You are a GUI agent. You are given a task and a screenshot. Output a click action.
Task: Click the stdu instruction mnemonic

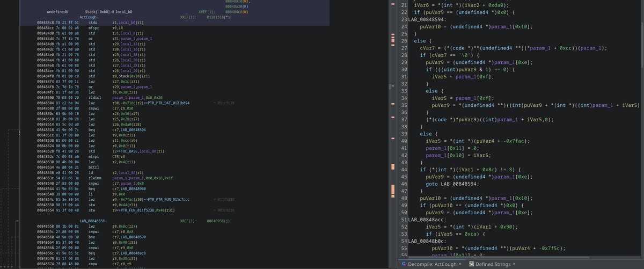tap(93, 23)
